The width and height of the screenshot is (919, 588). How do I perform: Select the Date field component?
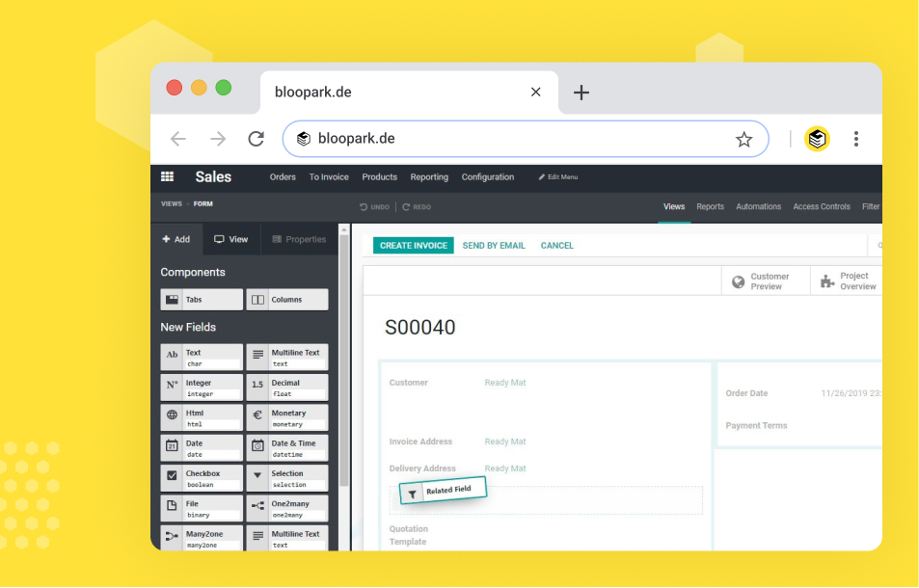click(x=201, y=446)
